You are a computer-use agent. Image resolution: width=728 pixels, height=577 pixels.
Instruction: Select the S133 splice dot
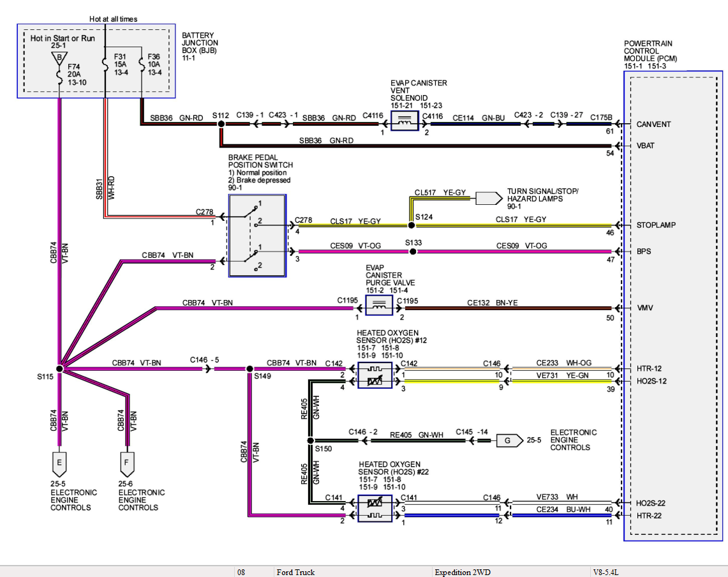pyautogui.click(x=413, y=251)
